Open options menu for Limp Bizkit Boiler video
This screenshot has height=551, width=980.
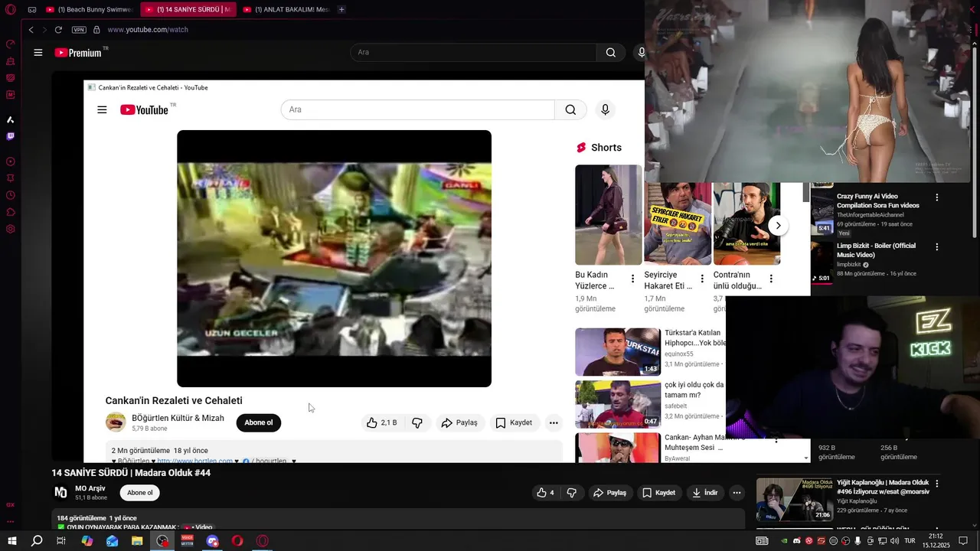tap(936, 247)
